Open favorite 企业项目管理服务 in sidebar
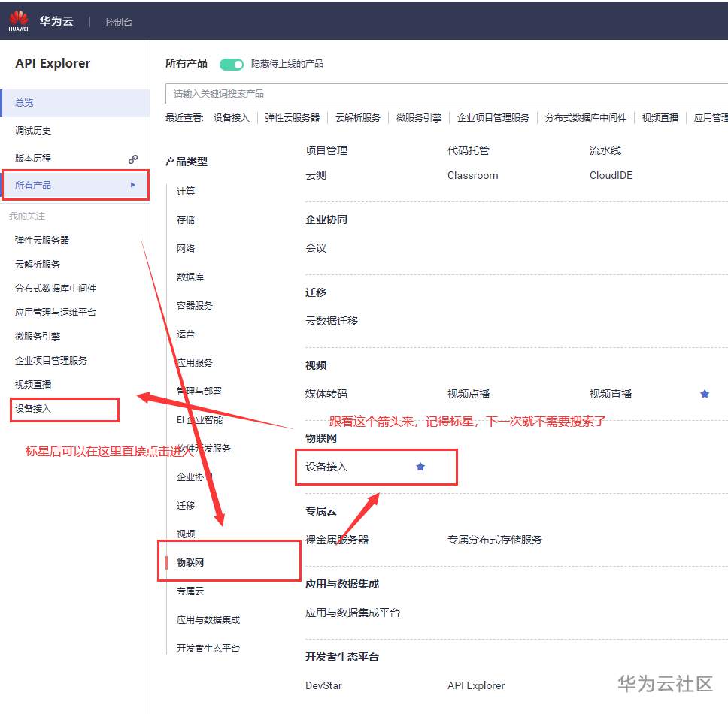This screenshot has height=714, width=728. click(x=51, y=361)
